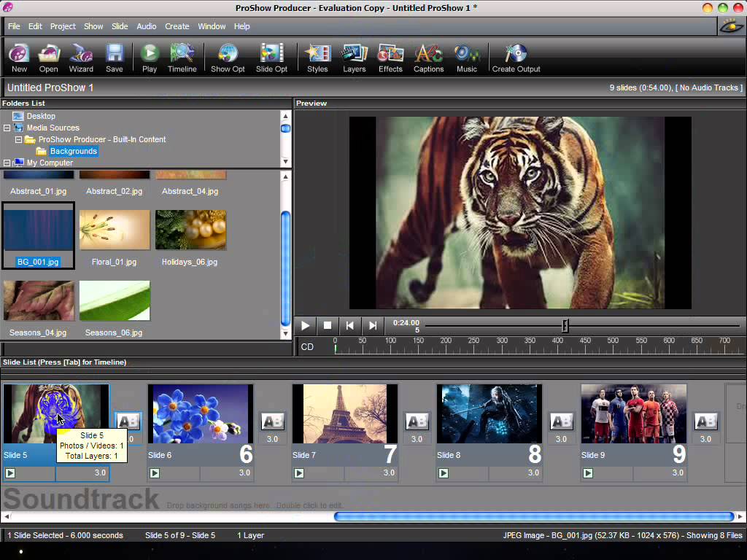The width and height of the screenshot is (747, 560).
Task: Open Slide Opt settings
Action: click(271, 58)
